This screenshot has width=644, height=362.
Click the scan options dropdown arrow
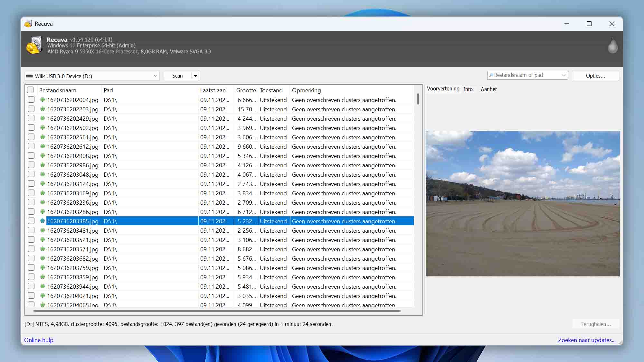click(195, 75)
